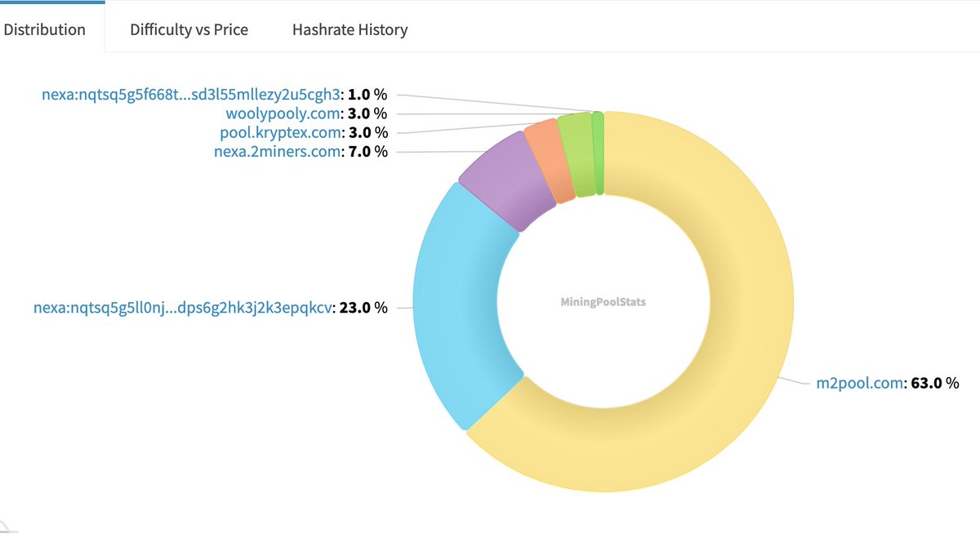
Task: Open the nexa.2miners.com link
Action: click(276, 151)
